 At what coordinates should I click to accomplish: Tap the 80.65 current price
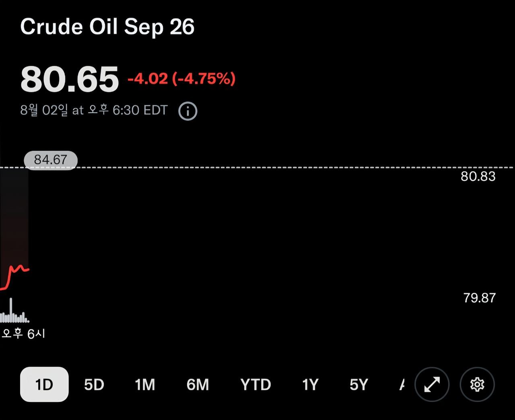pos(70,79)
